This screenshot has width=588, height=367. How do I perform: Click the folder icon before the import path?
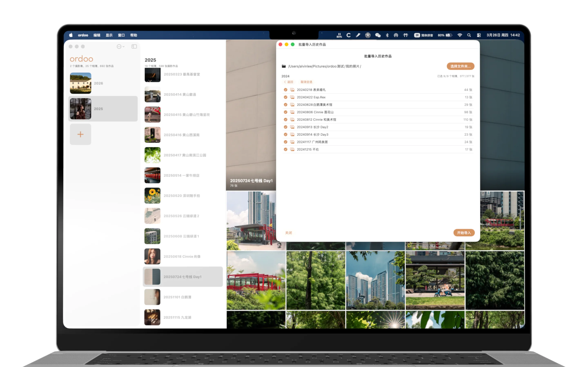tap(284, 66)
